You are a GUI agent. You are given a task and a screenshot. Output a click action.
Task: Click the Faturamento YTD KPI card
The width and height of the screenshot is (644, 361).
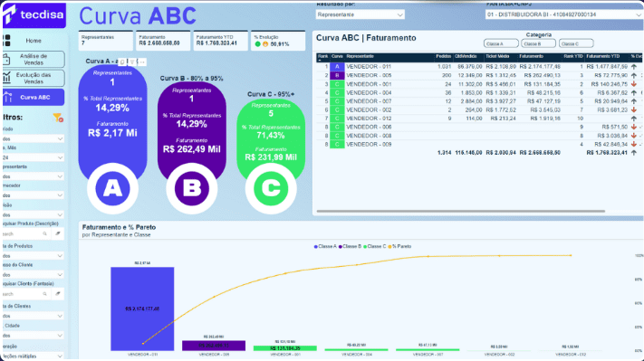tap(220, 41)
